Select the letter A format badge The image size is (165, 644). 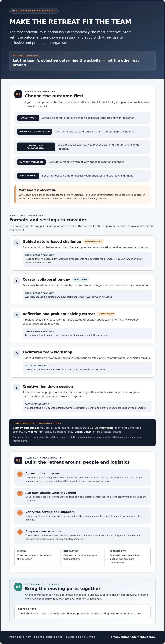pos(17,243)
